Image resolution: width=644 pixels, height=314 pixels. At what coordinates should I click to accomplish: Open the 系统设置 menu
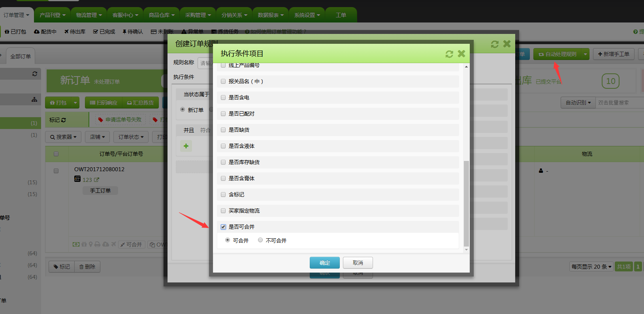point(307,15)
